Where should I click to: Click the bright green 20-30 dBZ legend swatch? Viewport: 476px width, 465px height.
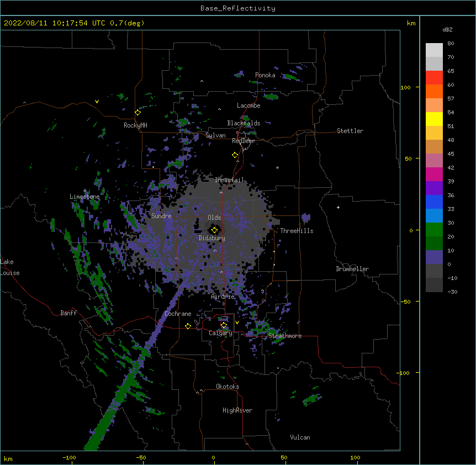pos(434,230)
